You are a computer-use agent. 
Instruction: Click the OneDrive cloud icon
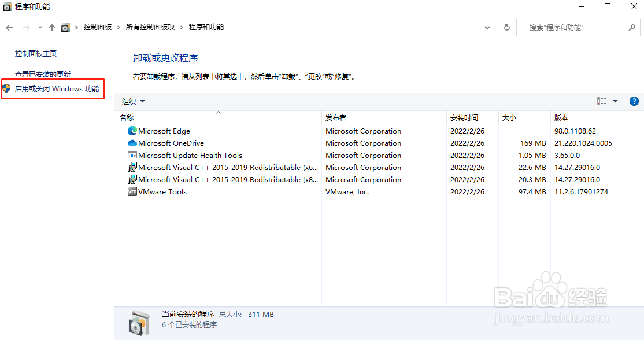[132, 143]
